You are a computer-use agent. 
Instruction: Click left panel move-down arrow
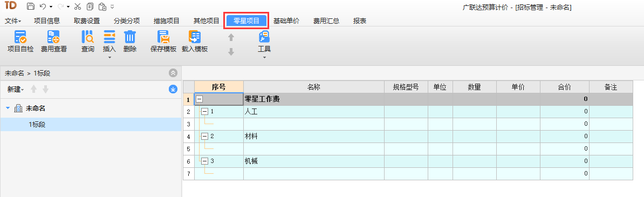click(x=46, y=89)
